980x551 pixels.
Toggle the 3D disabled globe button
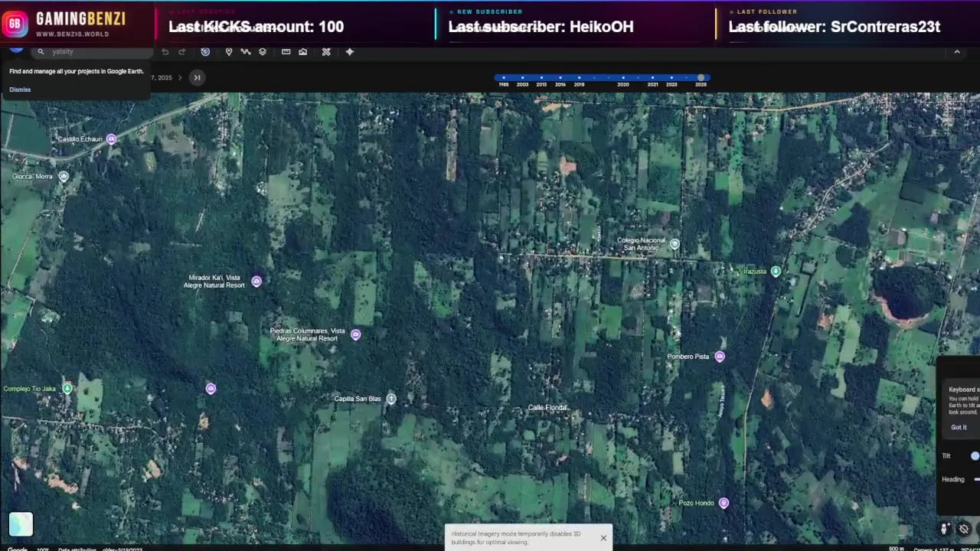964,529
